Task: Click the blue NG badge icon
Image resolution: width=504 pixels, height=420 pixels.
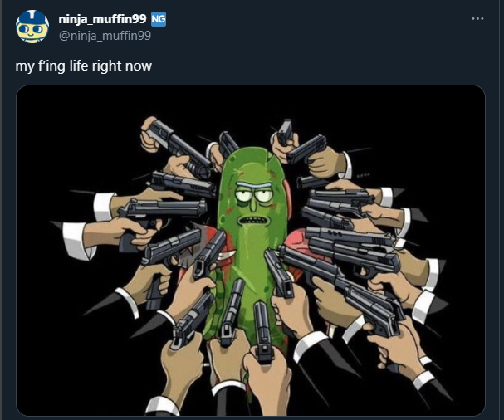Action: pyautogui.click(x=159, y=19)
